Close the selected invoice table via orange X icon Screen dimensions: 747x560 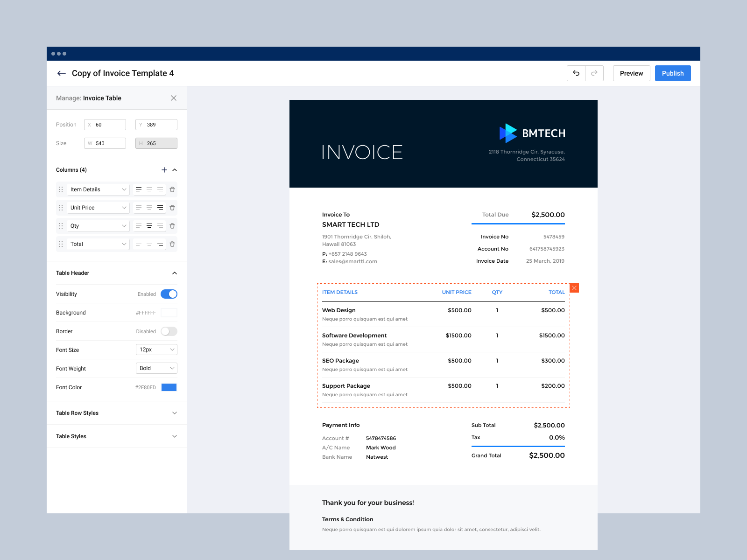pyautogui.click(x=574, y=288)
